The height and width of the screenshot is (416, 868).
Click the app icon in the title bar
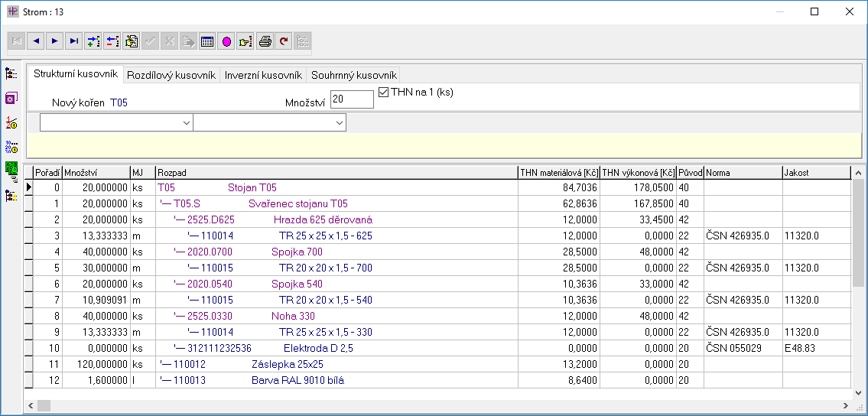click(12, 11)
